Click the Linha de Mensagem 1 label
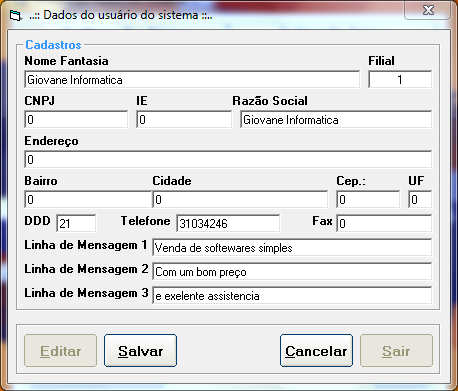Image resolution: width=458 pixels, height=391 pixels. point(86,245)
